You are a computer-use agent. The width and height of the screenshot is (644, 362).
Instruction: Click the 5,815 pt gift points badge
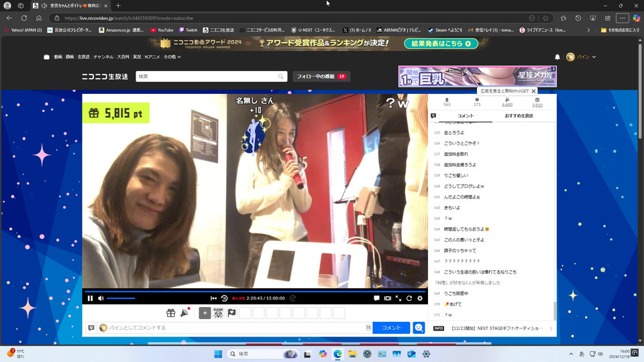[116, 113]
